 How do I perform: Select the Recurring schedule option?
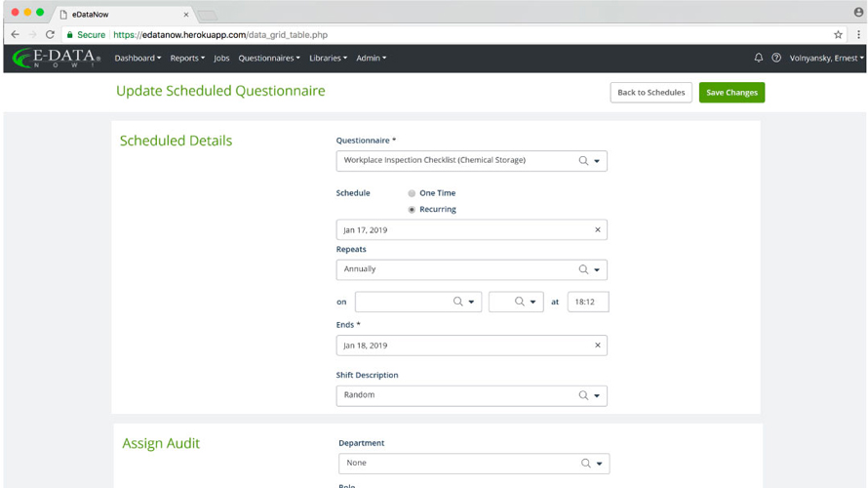pos(412,210)
